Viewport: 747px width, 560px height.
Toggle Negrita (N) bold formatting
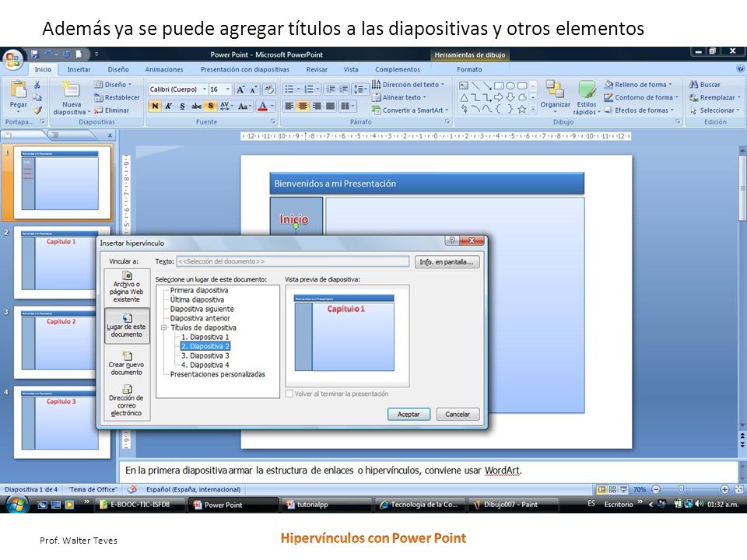[x=155, y=107]
